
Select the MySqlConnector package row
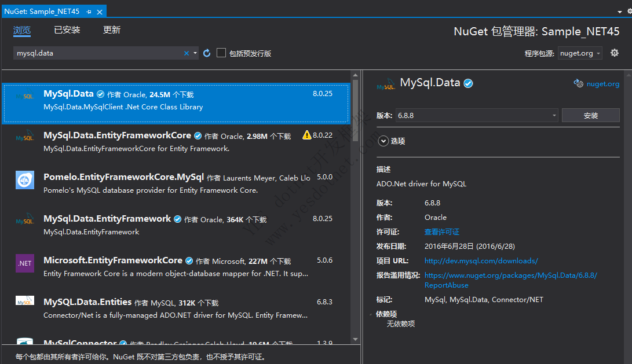tap(176, 339)
